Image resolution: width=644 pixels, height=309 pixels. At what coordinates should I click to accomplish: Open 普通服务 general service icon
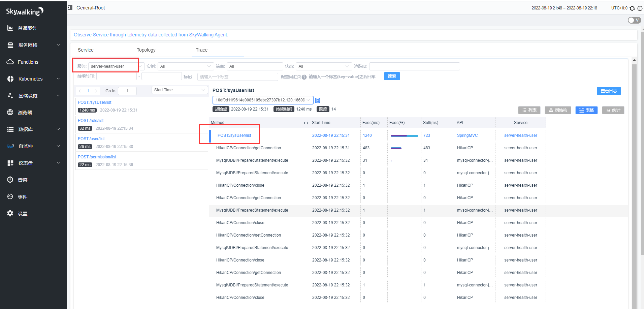10,28
